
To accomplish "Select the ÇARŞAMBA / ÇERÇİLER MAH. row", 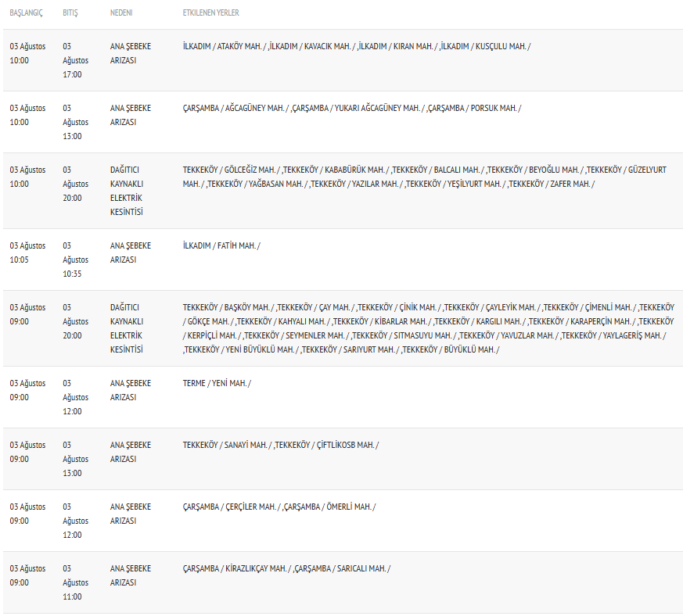I will 343,521.
